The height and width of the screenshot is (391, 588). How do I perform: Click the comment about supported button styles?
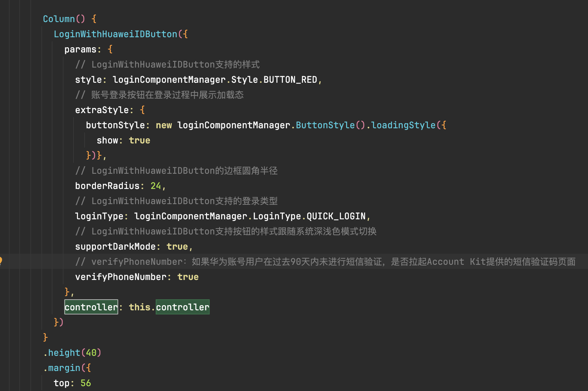coord(167,64)
